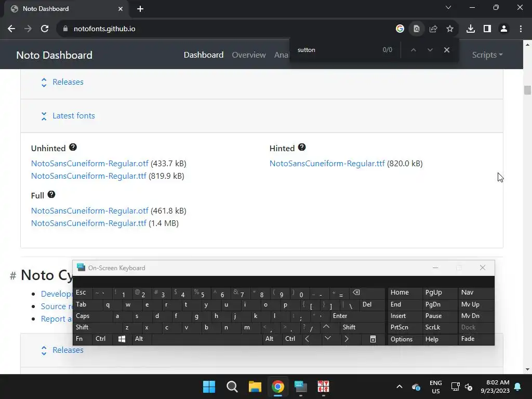532x399 pixels.
Task: Download full NotoSansCuneiform-Regular.ttf 1.4 MB
Action: tap(88, 223)
